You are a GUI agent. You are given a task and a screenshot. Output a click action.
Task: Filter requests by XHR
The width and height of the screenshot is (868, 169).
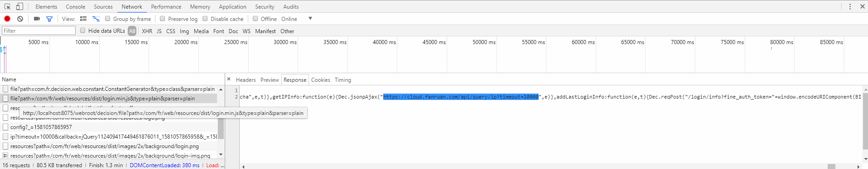(147, 31)
